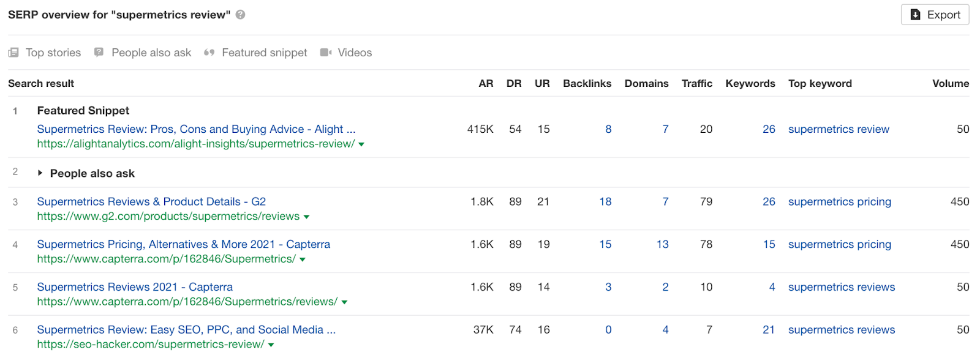Sort by the Backlinks column header
Image resolution: width=980 pixels, height=355 pixels.
click(x=587, y=83)
